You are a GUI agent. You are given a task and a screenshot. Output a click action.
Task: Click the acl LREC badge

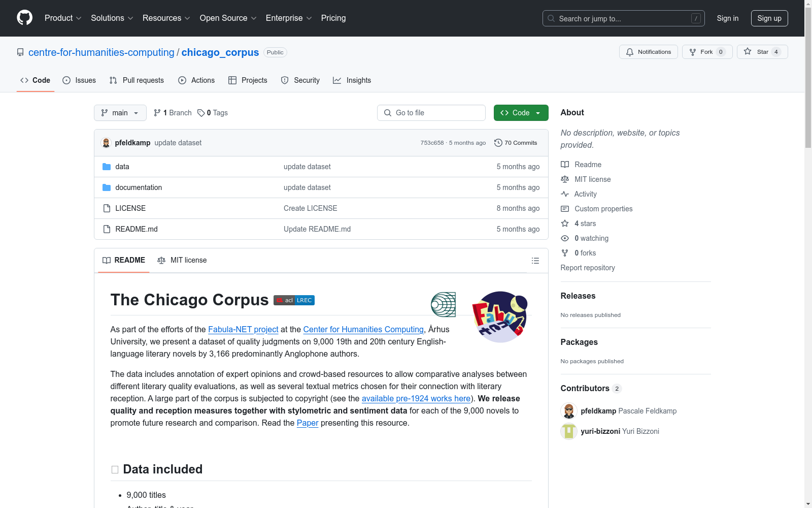tap(294, 300)
